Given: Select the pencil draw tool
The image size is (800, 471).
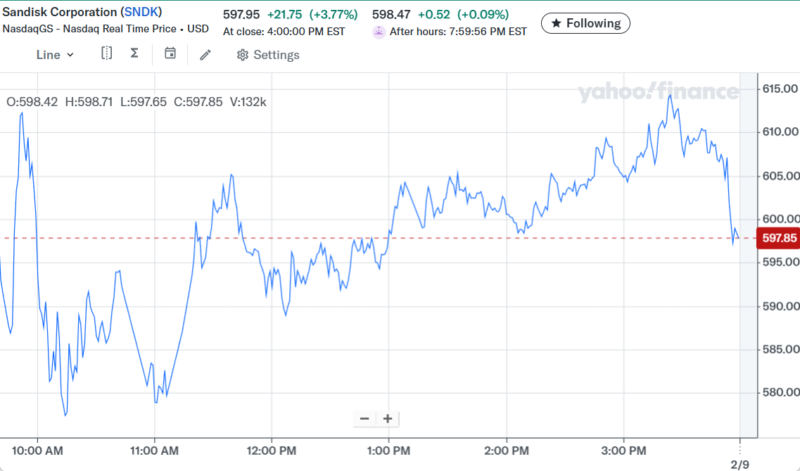Looking at the screenshot, I should tap(205, 54).
